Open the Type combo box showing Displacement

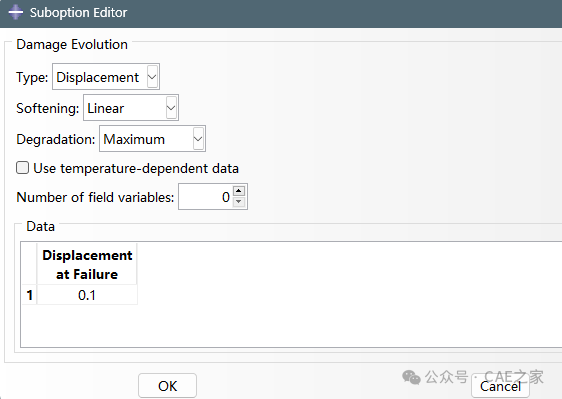point(106,77)
